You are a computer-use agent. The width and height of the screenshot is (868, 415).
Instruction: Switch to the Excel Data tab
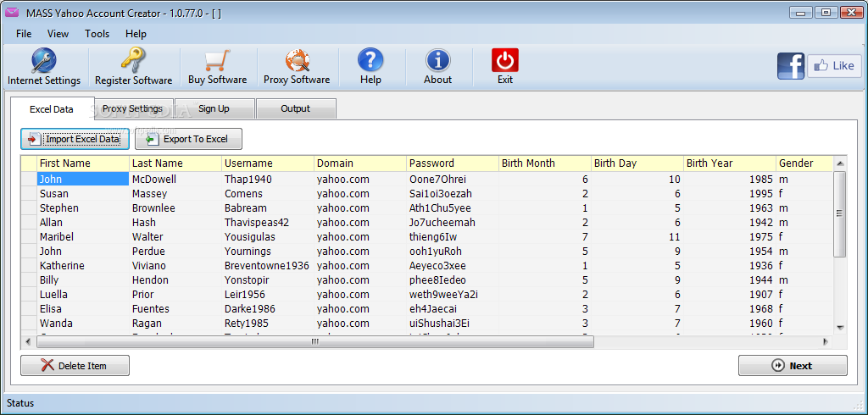pyautogui.click(x=52, y=108)
